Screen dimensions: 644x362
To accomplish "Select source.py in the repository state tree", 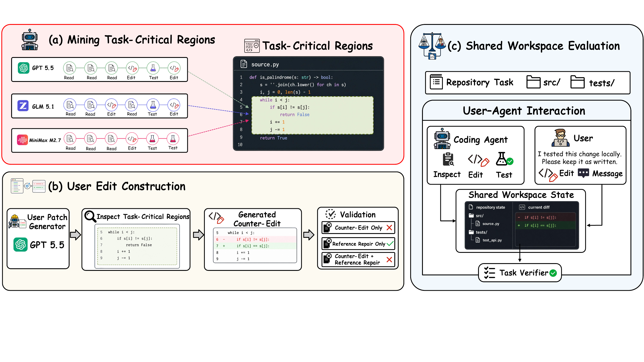I will tap(487, 224).
